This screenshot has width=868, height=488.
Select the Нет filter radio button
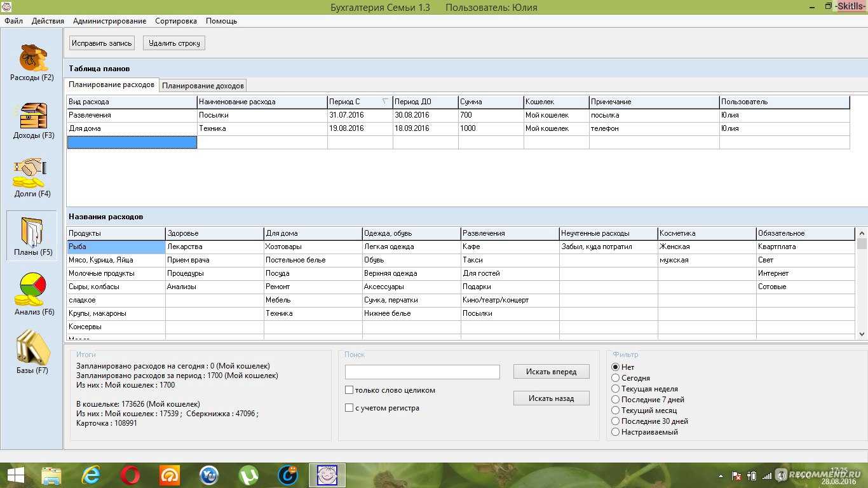[x=615, y=367]
